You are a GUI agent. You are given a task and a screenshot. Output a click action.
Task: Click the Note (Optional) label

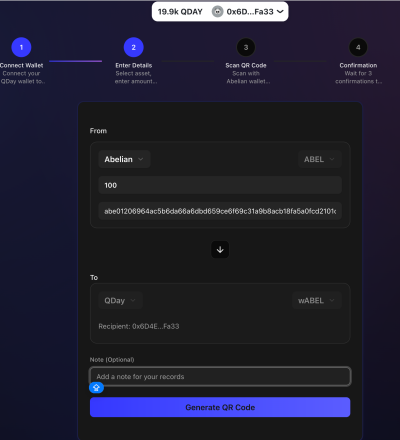click(x=112, y=360)
